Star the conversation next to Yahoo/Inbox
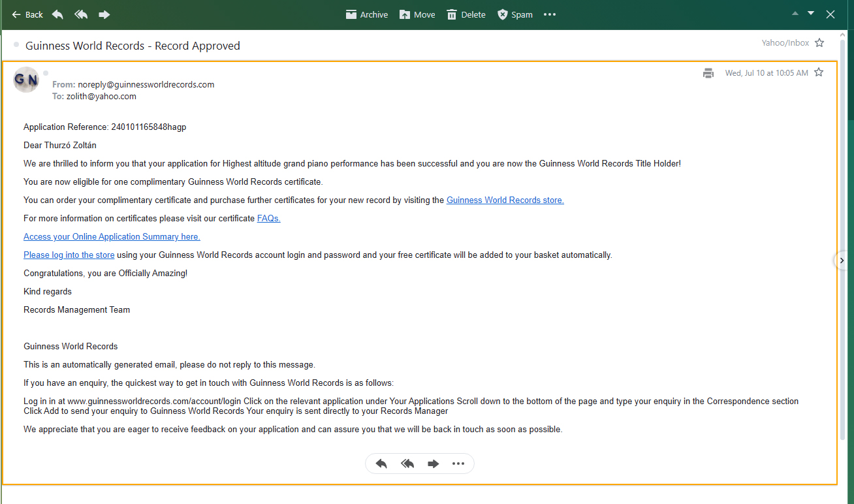 [819, 43]
